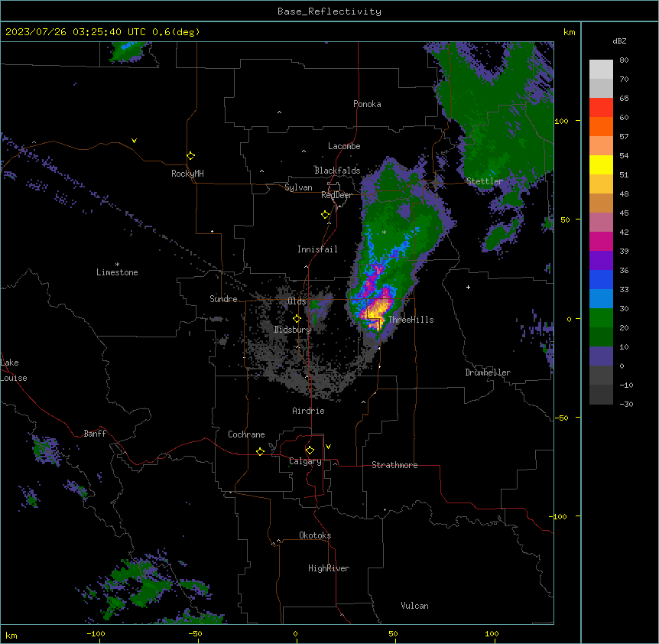The image size is (659, 644).
Task: Click the white plus marker north of Drumheller
Action: pos(468,287)
